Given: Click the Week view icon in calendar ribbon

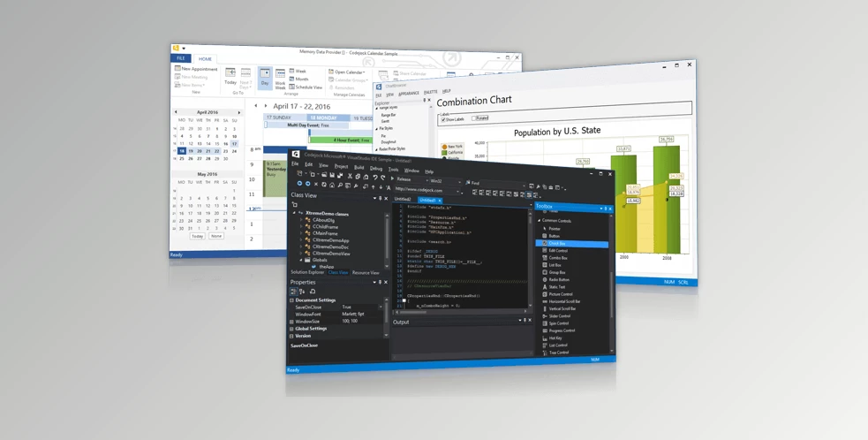Looking at the screenshot, I should pyautogui.click(x=291, y=71).
